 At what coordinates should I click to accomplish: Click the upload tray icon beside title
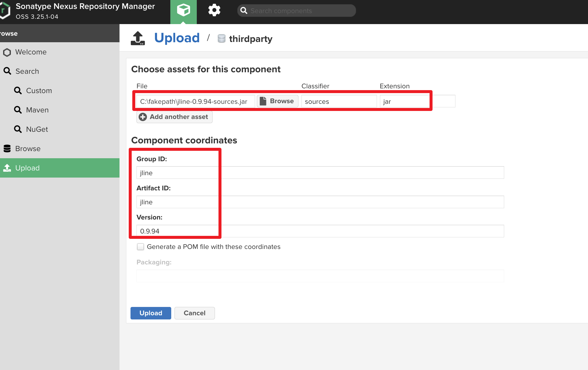138,38
